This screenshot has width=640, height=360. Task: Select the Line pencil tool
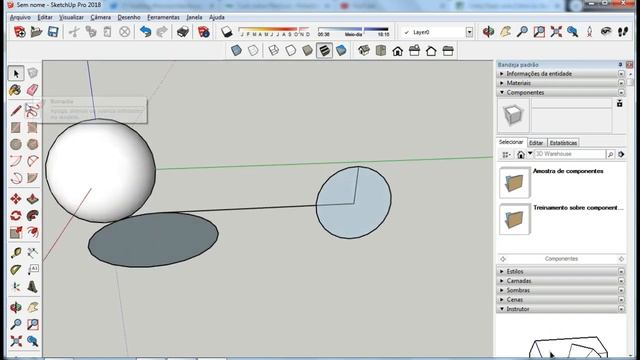point(16,111)
